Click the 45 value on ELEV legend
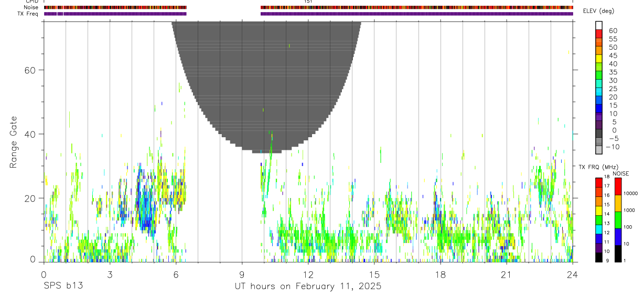The width and height of the screenshot is (644, 297). point(613,56)
